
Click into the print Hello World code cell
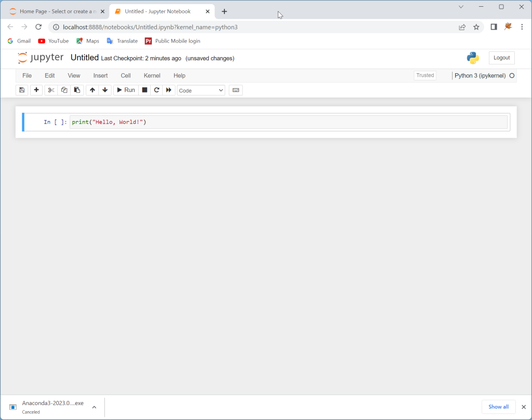(288, 122)
